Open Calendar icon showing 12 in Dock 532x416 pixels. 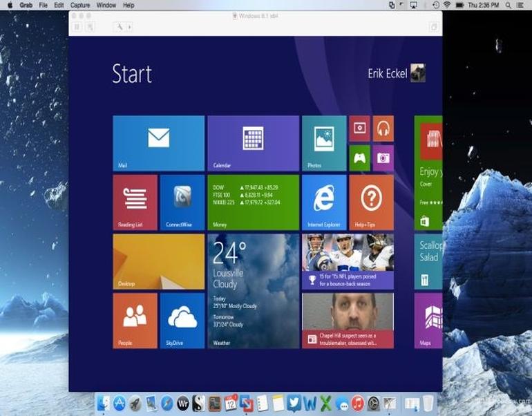click(x=230, y=404)
